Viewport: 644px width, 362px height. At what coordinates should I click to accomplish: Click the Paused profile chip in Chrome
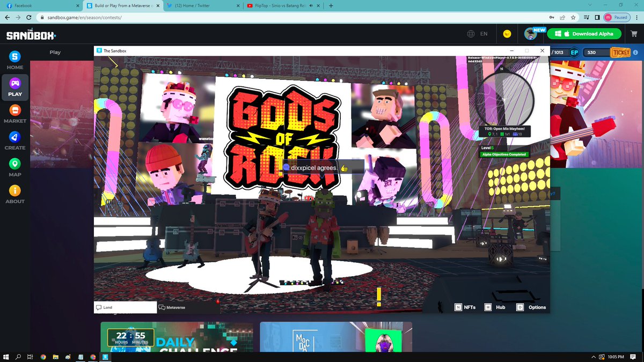(x=617, y=17)
